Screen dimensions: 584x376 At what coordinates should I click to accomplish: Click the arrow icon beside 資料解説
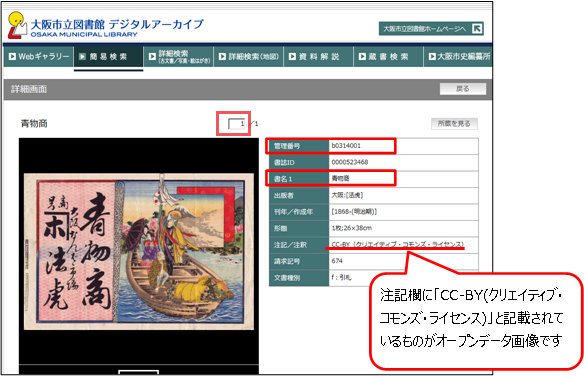click(292, 57)
